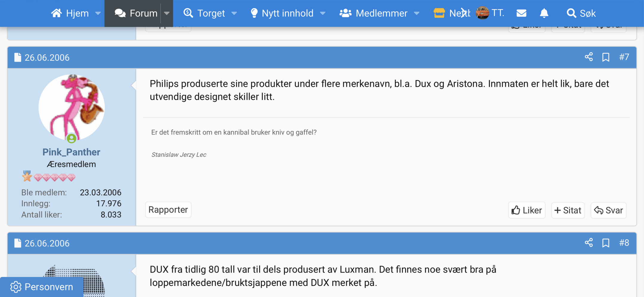This screenshot has width=644, height=297.
Task: Click the Rapporter button on post #7
Action: 168,210
